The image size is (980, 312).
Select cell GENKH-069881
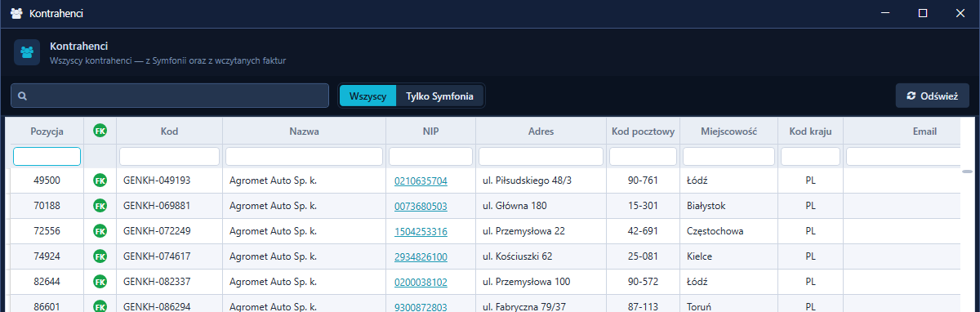coord(169,206)
